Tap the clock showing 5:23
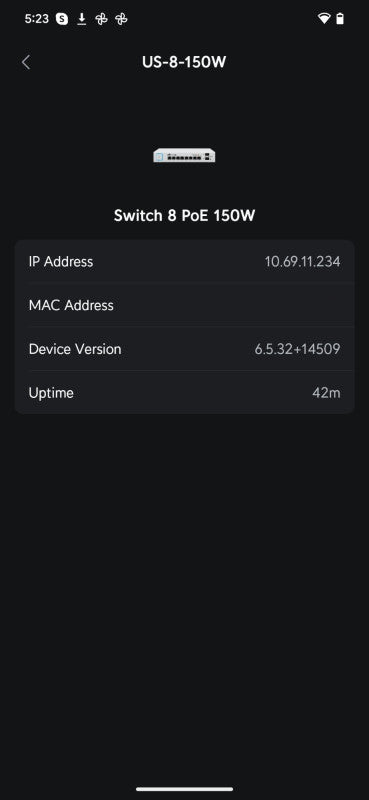The image size is (369, 800). (36, 19)
